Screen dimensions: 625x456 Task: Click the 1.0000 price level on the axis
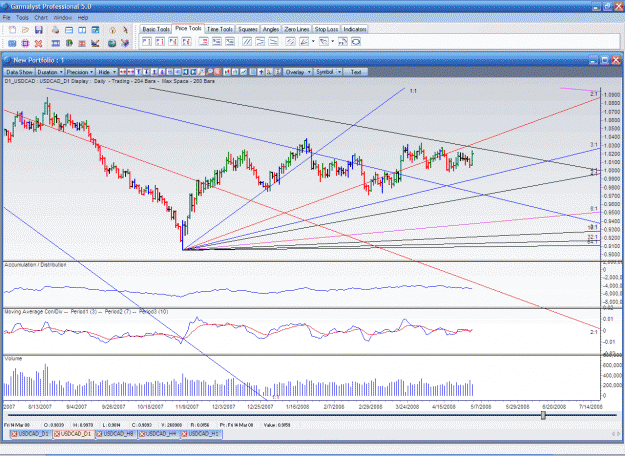point(612,170)
